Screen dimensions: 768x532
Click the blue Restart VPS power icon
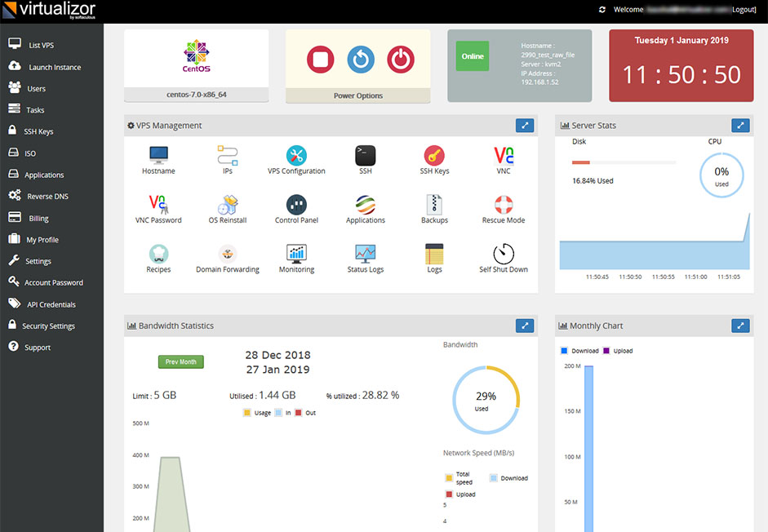click(360, 60)
